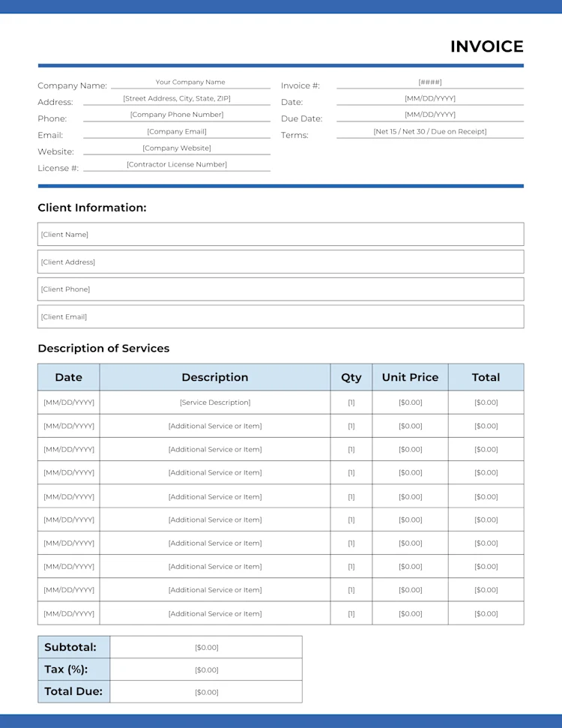Click the Company Name field
This screenshot has height=728, width=562.
(190, 82)
